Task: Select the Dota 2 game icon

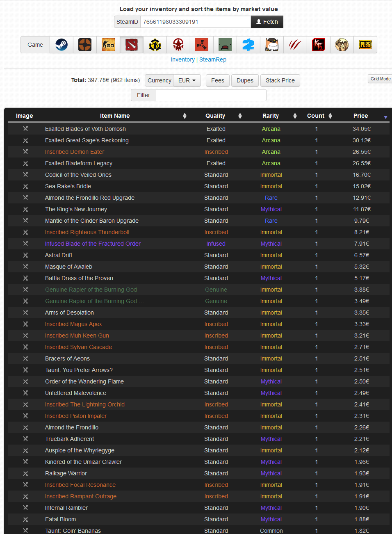Action: click(x=132, y=45)
